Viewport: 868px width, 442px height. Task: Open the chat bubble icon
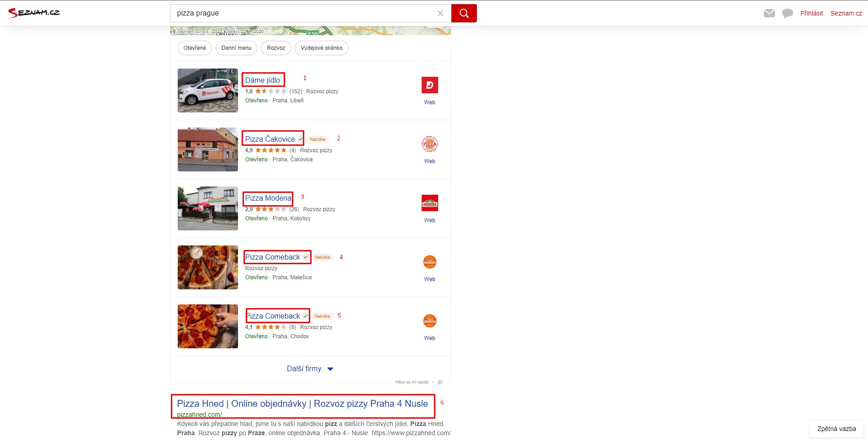(x=787, y=13)
